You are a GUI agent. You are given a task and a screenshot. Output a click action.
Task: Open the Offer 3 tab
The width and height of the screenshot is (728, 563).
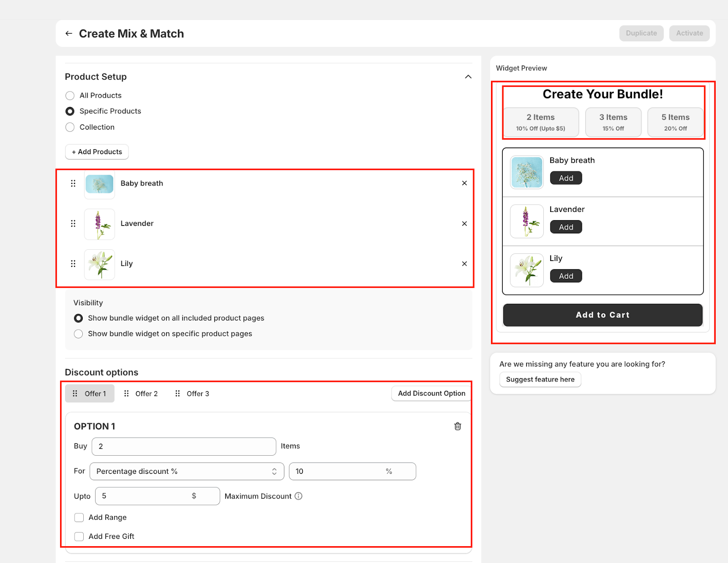(192, 394)
